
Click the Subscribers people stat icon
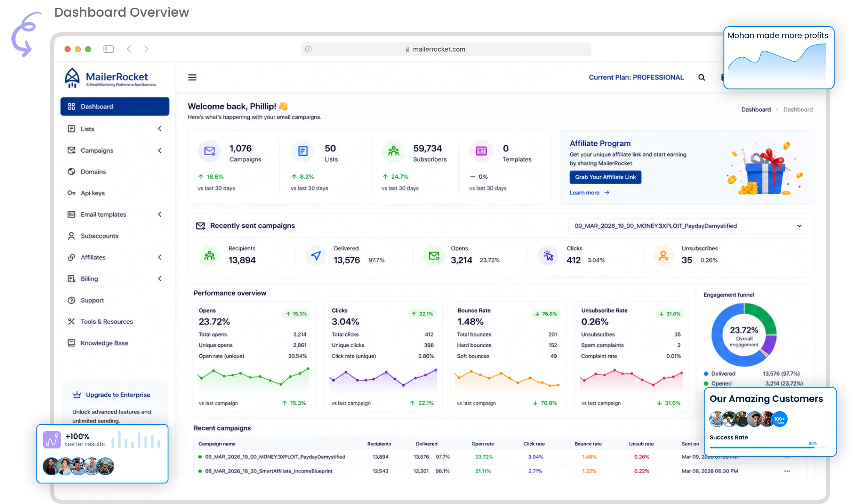coord(393,151)
